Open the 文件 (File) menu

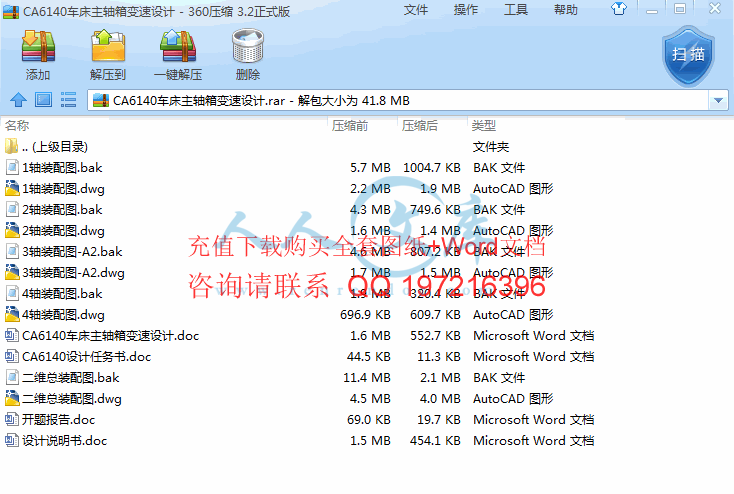tap(416, 10)
